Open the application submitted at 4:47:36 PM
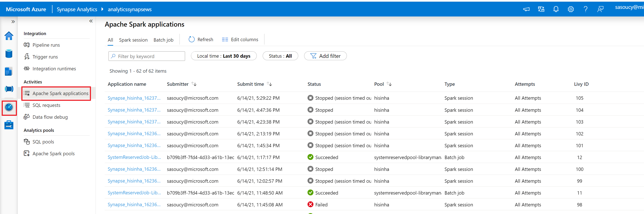644x214 pixels. [134, 110]
